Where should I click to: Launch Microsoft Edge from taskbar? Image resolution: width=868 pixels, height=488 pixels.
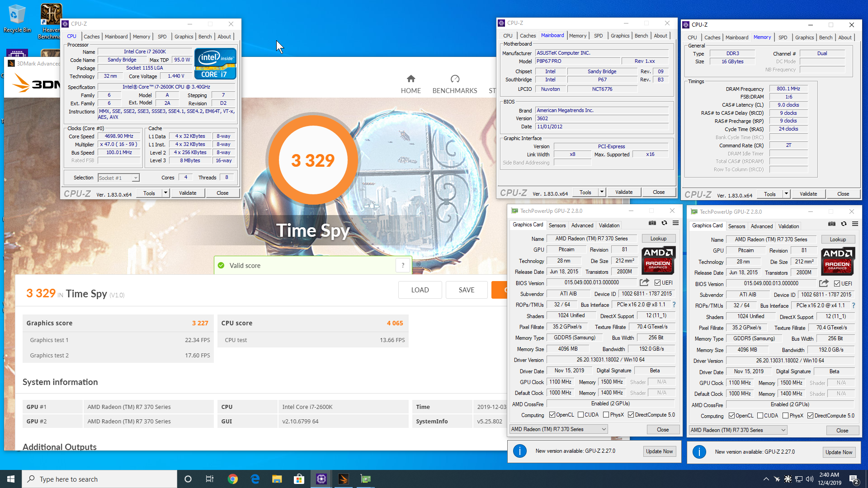255,479
